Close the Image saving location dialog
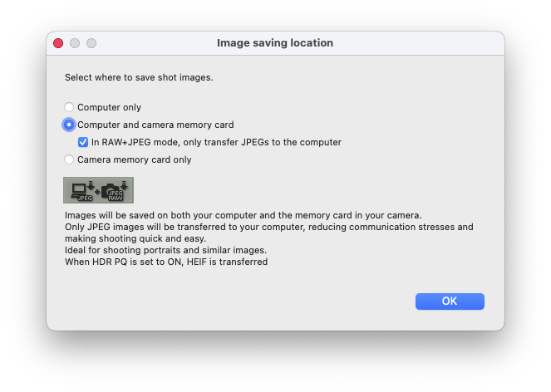This screenshot has height=392, width=551. pyautogui.click(x=58, y=42)
